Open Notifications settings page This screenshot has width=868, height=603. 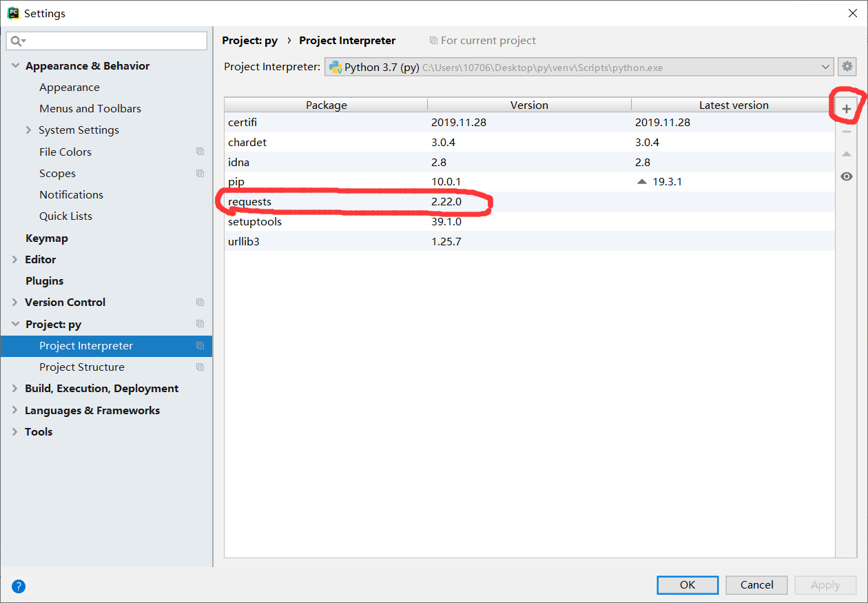(x=71, y=195)
